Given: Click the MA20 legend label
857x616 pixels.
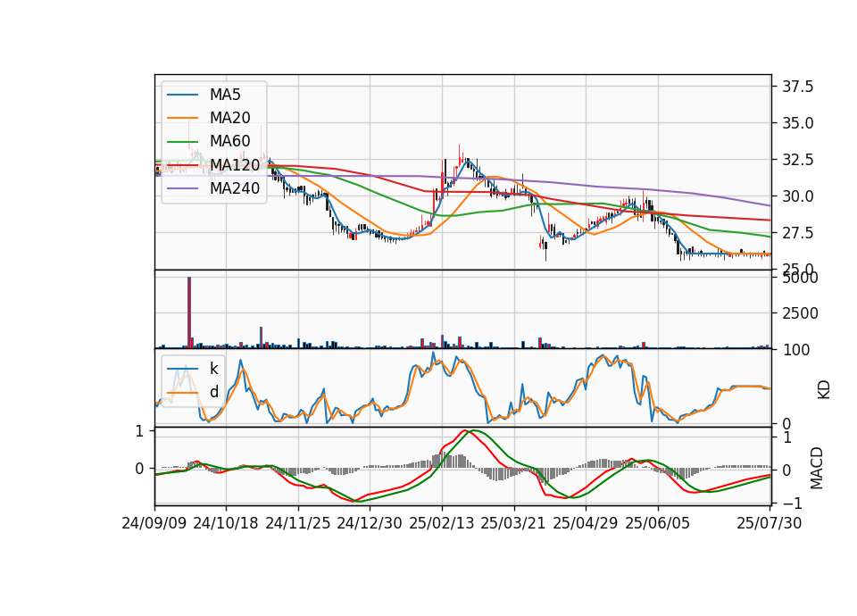Looking at the screenshot, I should (229, 118).
